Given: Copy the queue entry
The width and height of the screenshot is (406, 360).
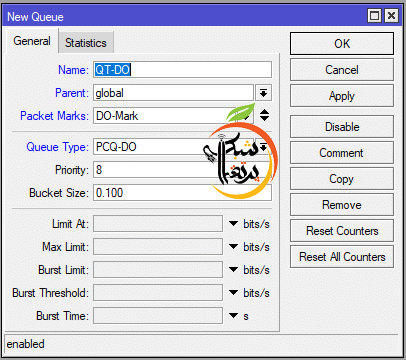Looking at the screenshot, I should coord(342,179).
